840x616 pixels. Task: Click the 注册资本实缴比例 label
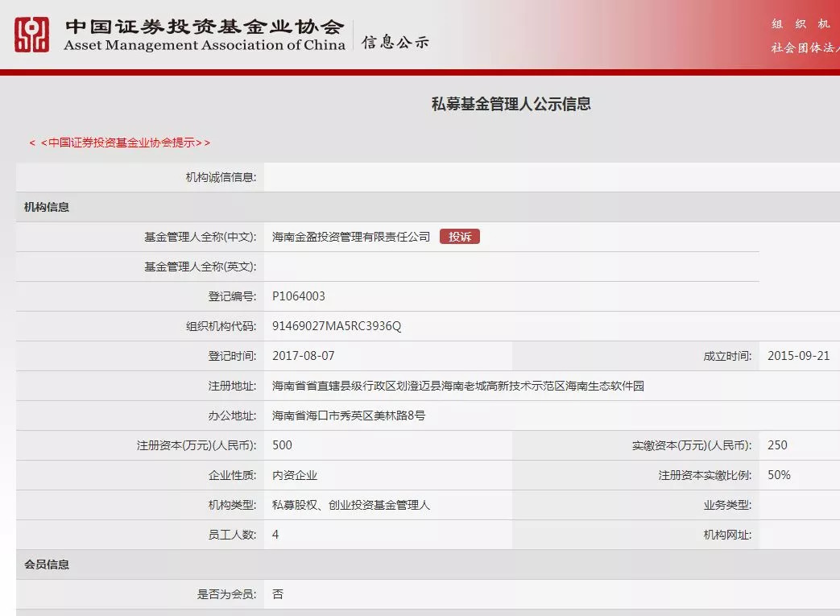pyautogui.click(x=705, y=475)
